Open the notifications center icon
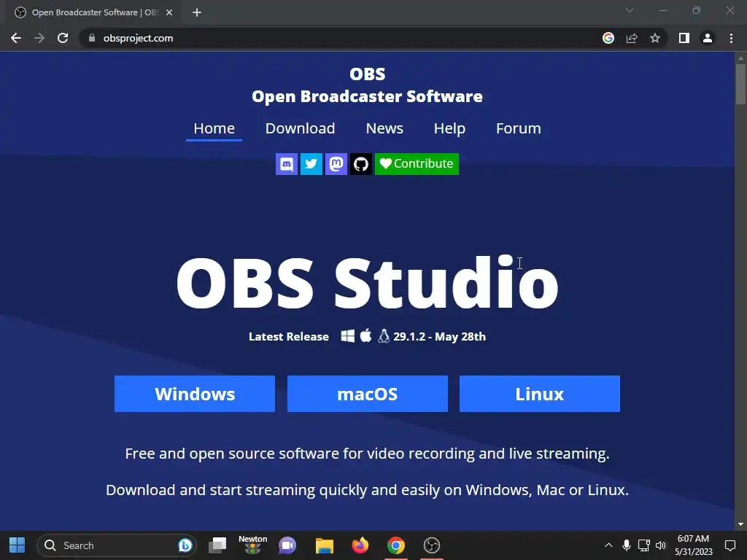The image size is (747, 560). pos(729,545)
